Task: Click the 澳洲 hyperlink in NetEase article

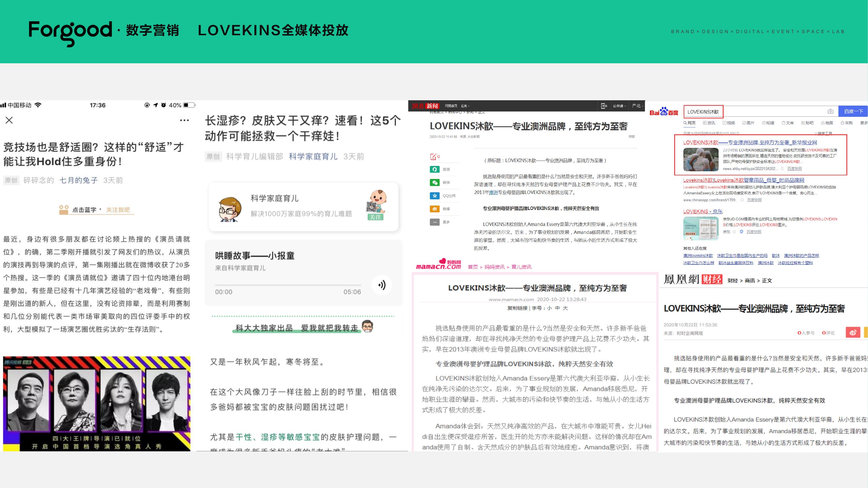Action: coord(493,192)
